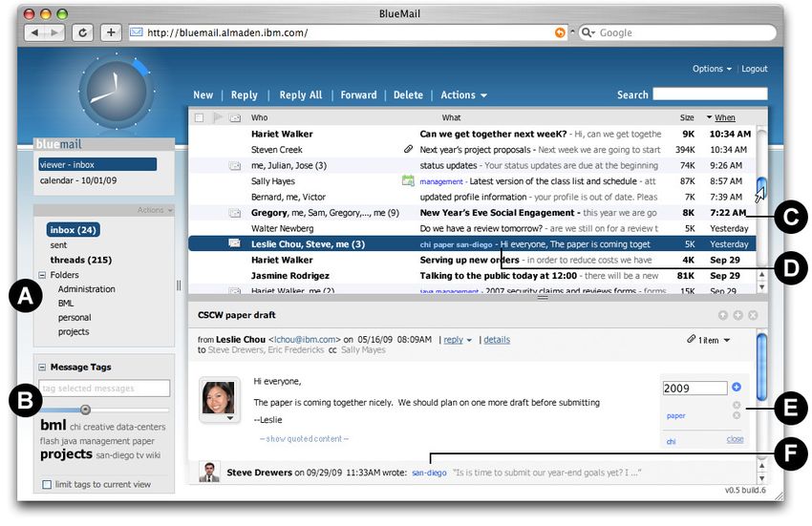Remove the paper tag with its x icon

(737, 415)
